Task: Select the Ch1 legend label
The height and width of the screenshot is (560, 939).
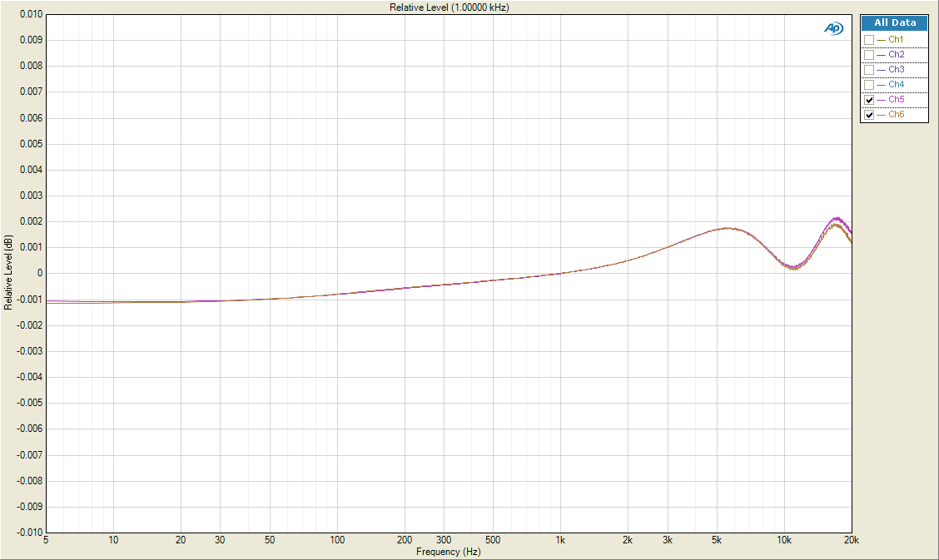Action: tap(896, 39)
